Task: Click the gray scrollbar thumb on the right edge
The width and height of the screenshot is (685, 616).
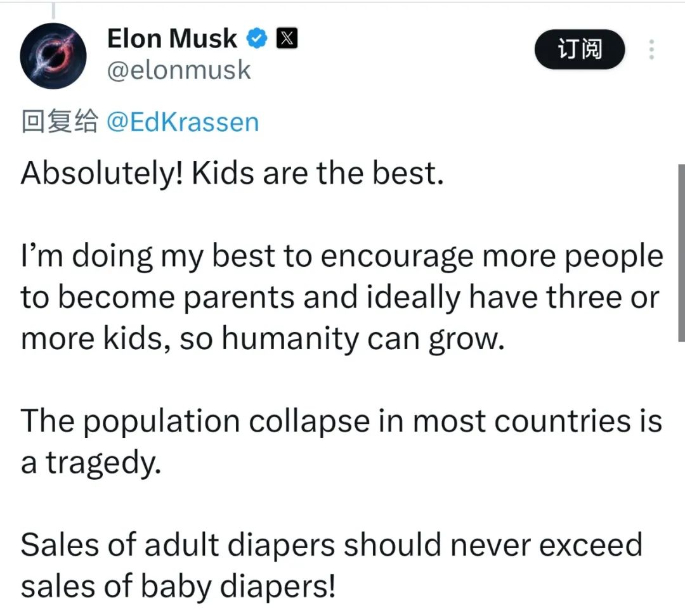Action: coord(681,253)
